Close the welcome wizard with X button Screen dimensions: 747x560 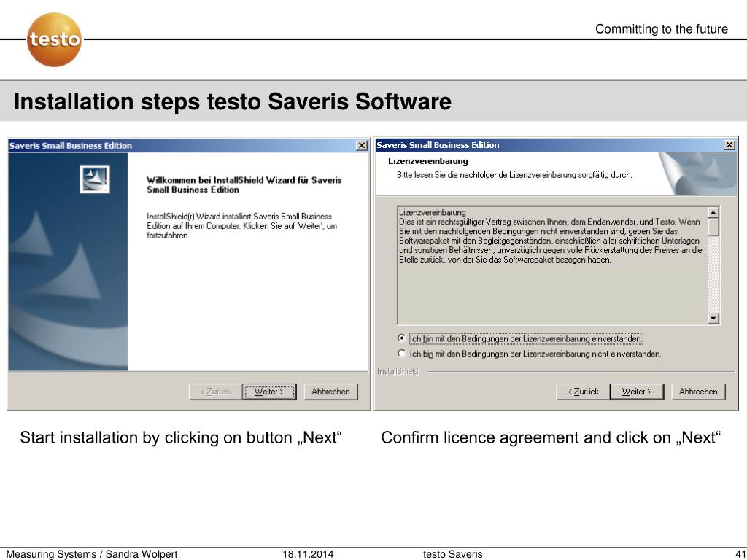coord(362,145)
